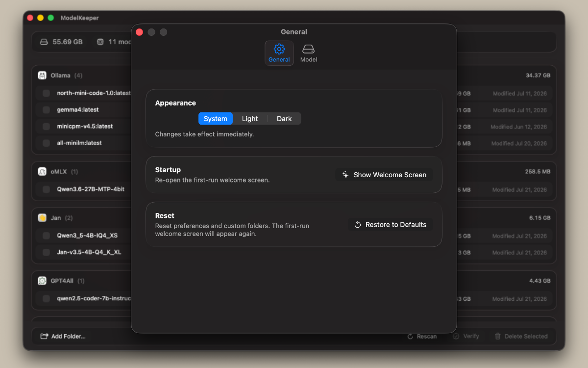Check the gemma4:latest checkbox
588x368 pixels.
pyautogui.click(x=46, y=110)
